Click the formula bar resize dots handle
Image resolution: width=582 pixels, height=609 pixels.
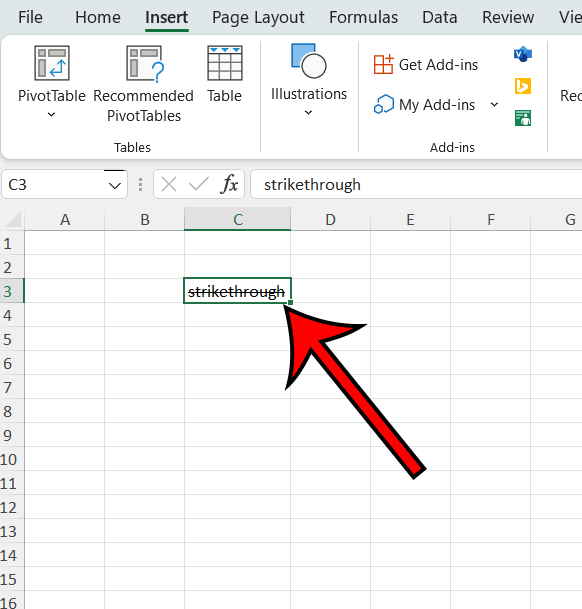click(140, 184)
